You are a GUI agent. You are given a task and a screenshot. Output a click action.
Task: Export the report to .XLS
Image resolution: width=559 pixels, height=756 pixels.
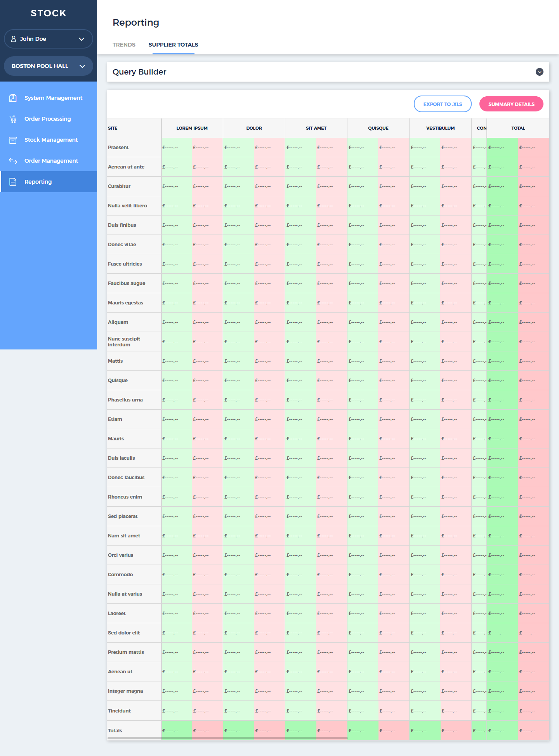[x=443, y=104]
